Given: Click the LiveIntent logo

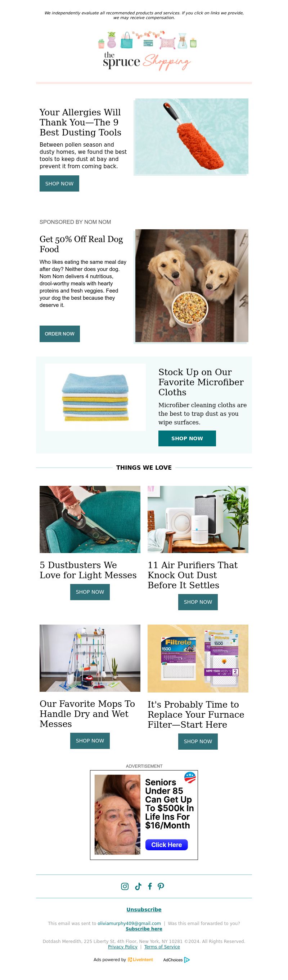Looking at the screenshot, I should click(140, 960).
